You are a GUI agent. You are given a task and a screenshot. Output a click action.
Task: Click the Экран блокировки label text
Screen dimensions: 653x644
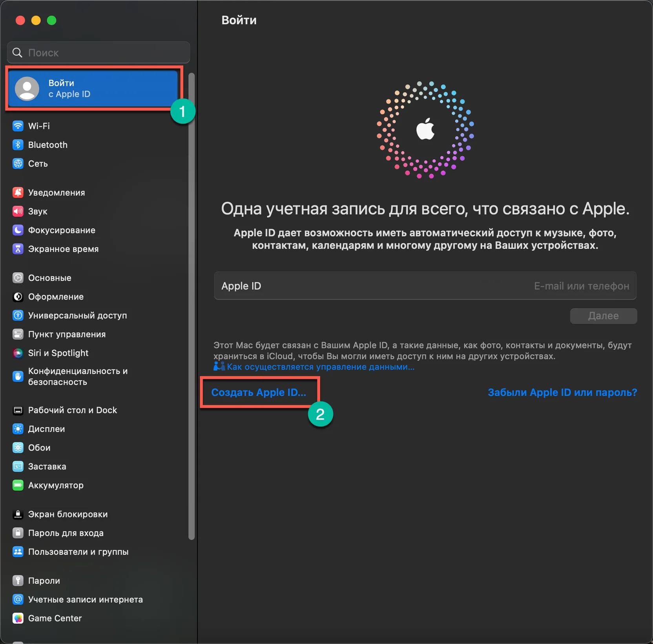68,514
